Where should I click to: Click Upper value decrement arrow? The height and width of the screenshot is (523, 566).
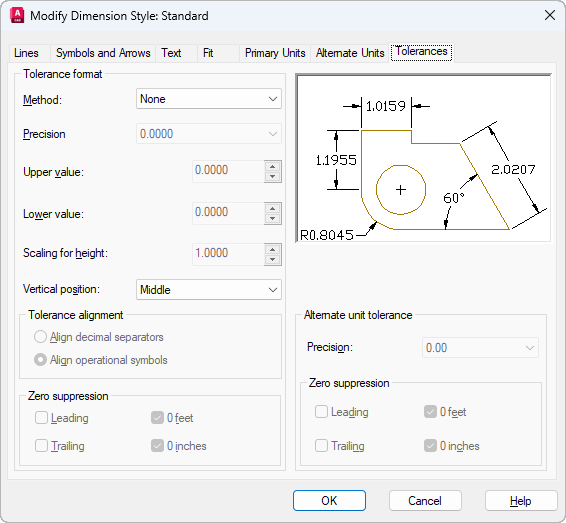(273, 176)
